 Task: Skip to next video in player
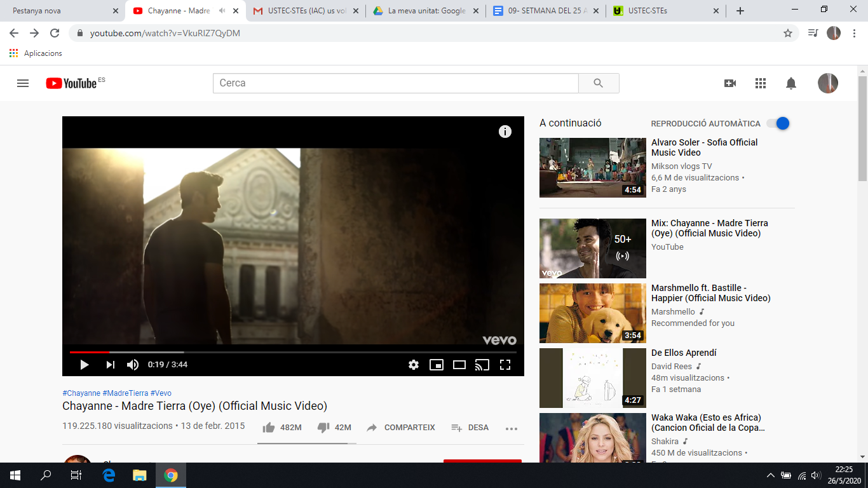(x=110, y=365)
